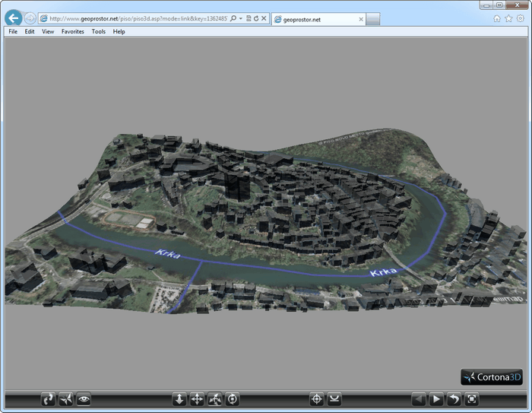Open the Favorites menu

(73, 32)
